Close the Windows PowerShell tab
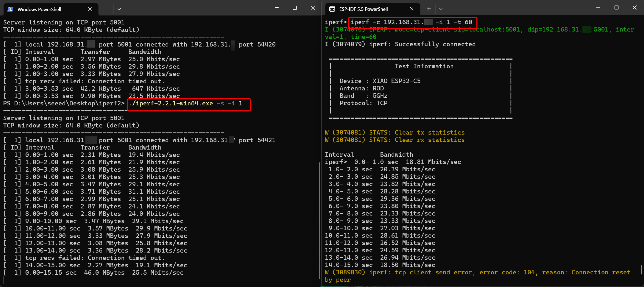The image size is (644, 287). 90,9
